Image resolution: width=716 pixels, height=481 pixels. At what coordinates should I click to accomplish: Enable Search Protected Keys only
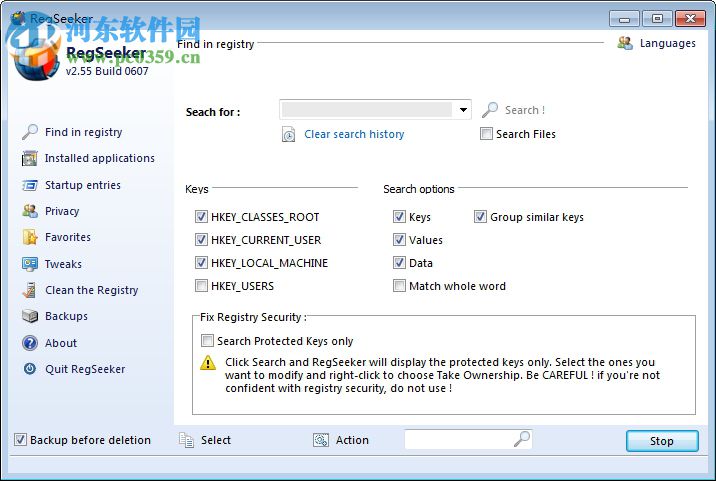coord(208,341)
